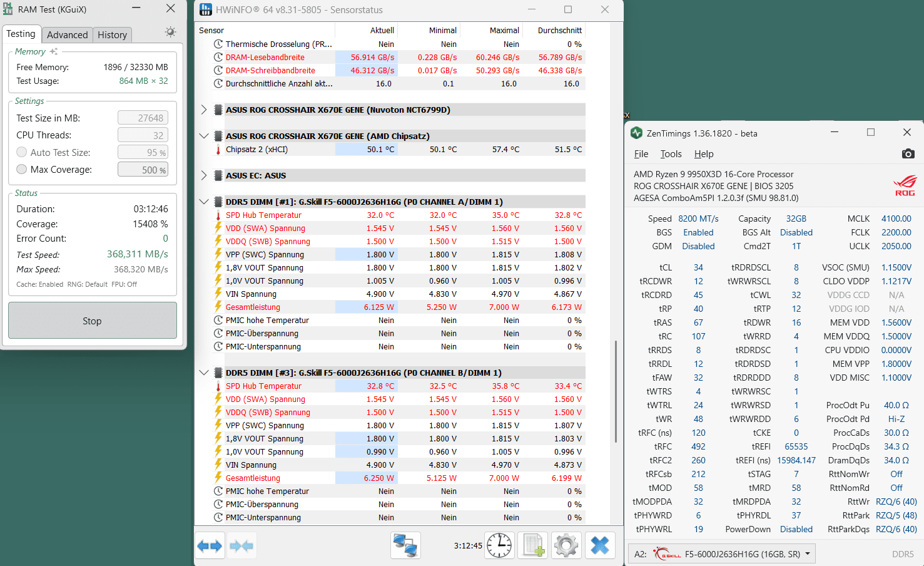Select the Durchschnittliche Anzahl akt... row
The width and height of the screenshot is (924, 566).
(x=398, y=83)
